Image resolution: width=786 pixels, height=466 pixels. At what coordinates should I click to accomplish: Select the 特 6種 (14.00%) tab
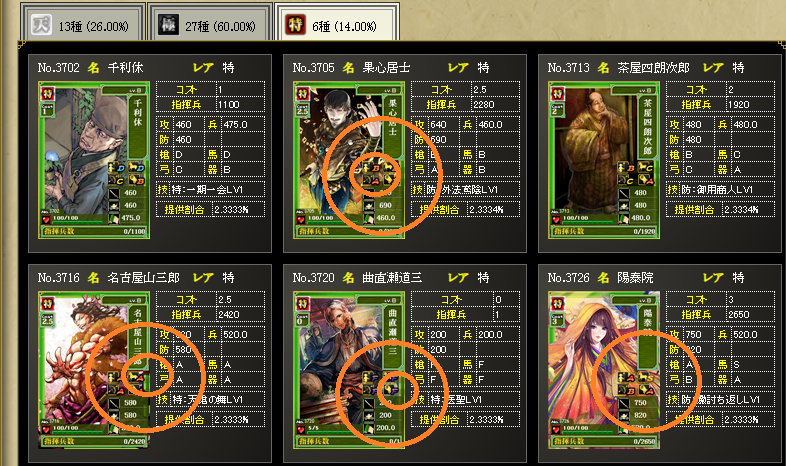(337, 25)
